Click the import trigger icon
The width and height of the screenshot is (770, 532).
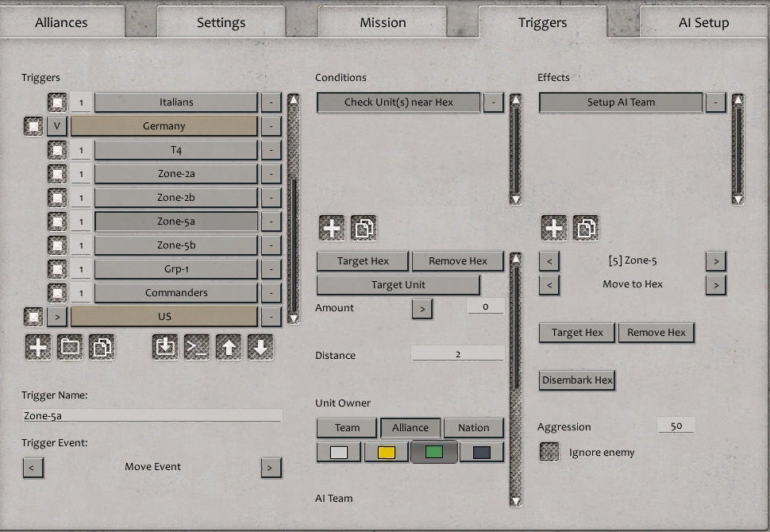coord(165,347)
